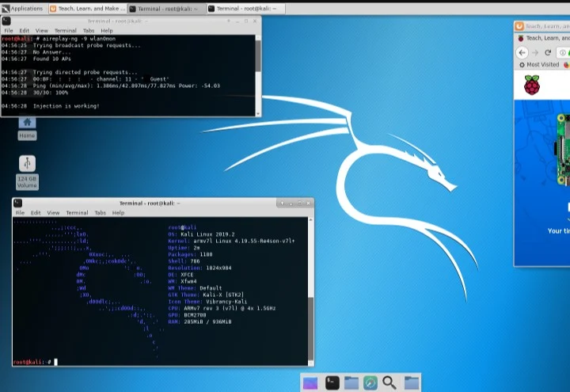The image size is (570, 392).
Task: Click the browser window title bar icon
Action: click(519, 26)
